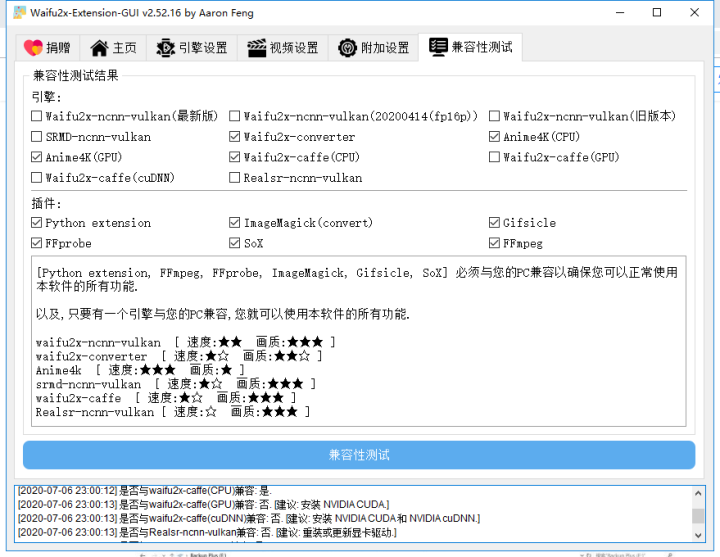This screenshot has height=557, width=720.
Task: Start the 兼容性测试 compatibility test
Action: (359, 455)
